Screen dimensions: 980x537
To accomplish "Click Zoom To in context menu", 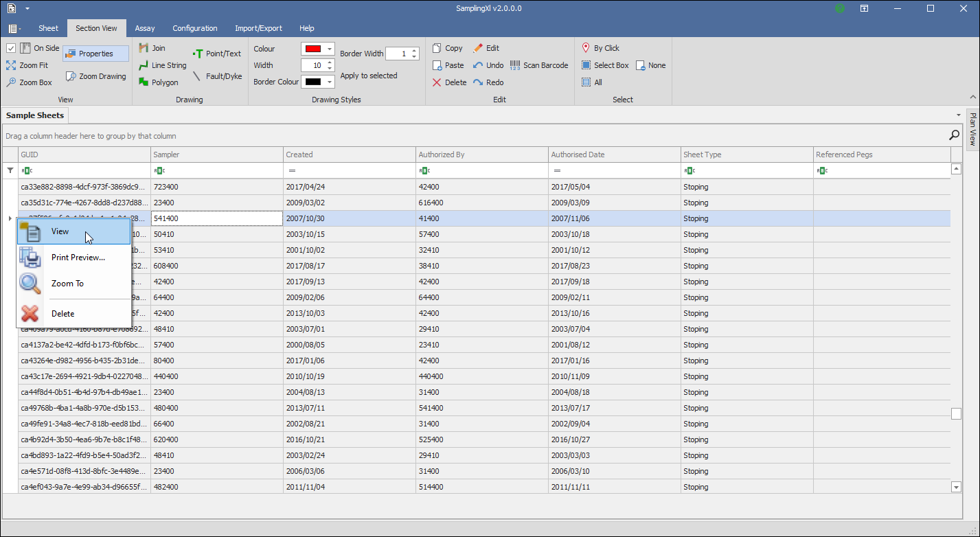I will point(67,284).
